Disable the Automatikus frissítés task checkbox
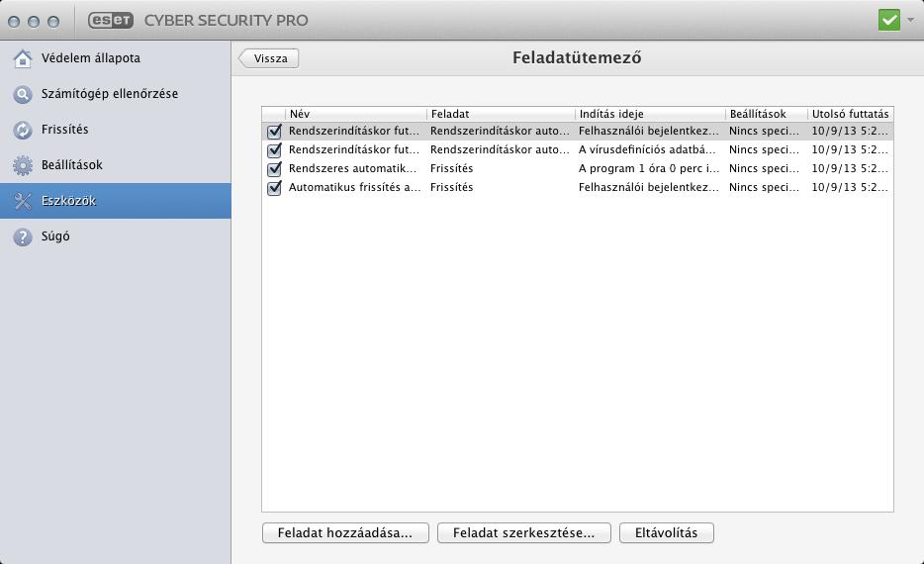This screenshot has width=924, height=564. [x=274, y=188]
